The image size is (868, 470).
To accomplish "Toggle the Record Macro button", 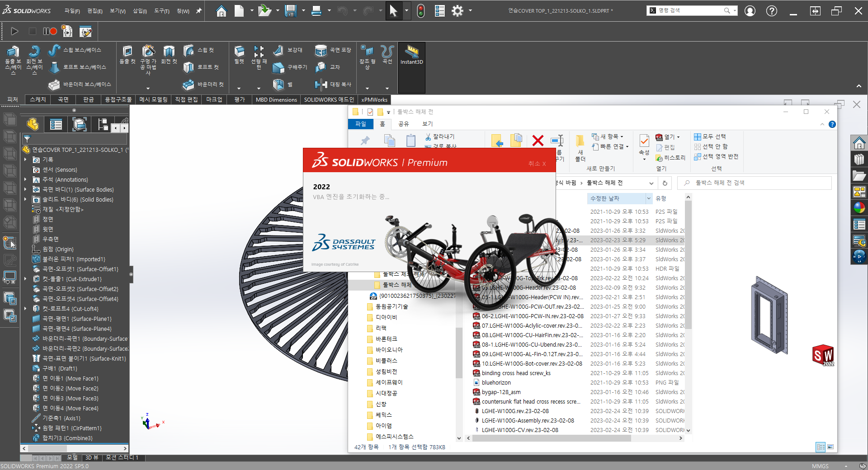I will [x=50, y=31].
